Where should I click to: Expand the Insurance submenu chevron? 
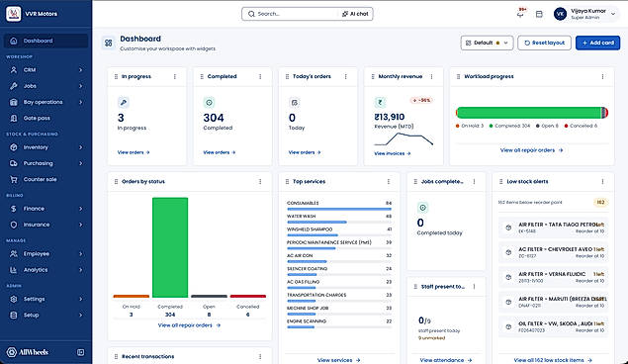click(x=80, y=225)
